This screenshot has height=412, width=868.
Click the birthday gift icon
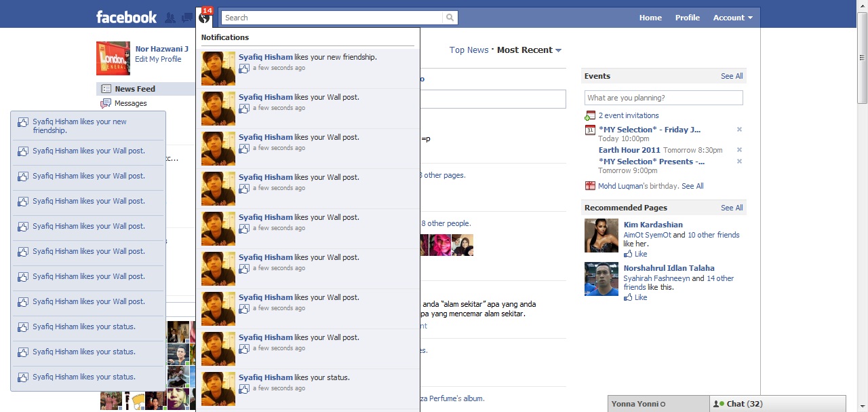(x=590, y=186)
